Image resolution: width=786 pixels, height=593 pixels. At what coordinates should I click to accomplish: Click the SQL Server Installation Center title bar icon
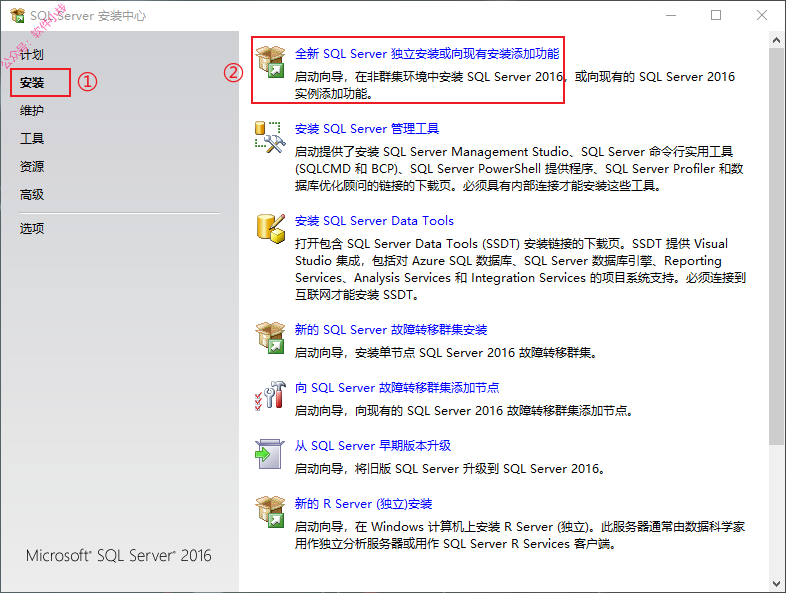pyautogui.click(x=17, y=16)
